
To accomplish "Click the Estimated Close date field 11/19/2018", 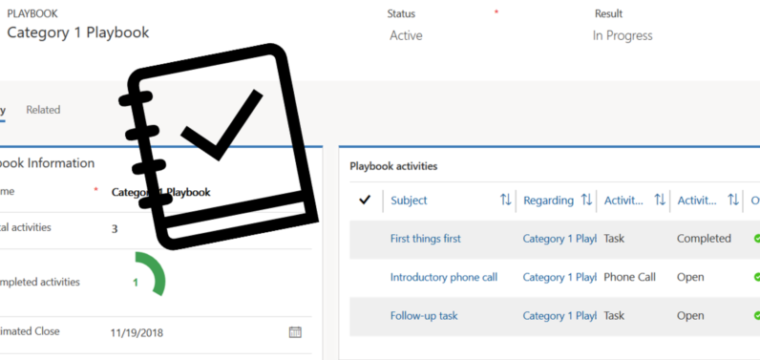I will click(137, 333).
